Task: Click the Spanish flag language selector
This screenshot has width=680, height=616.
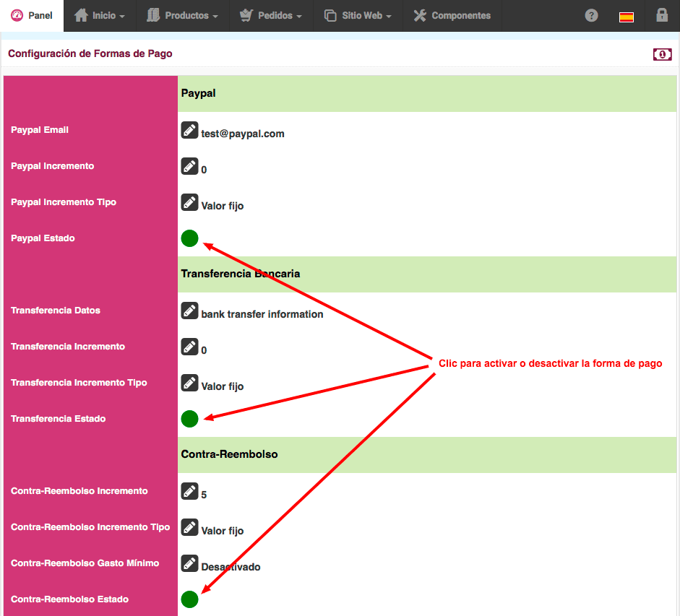Action: click(627, 17)
